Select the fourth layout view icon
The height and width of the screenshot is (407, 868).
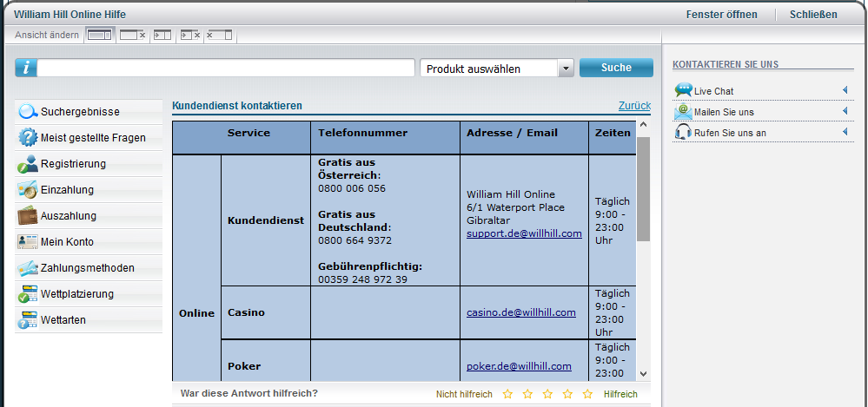tap(190, 36)
